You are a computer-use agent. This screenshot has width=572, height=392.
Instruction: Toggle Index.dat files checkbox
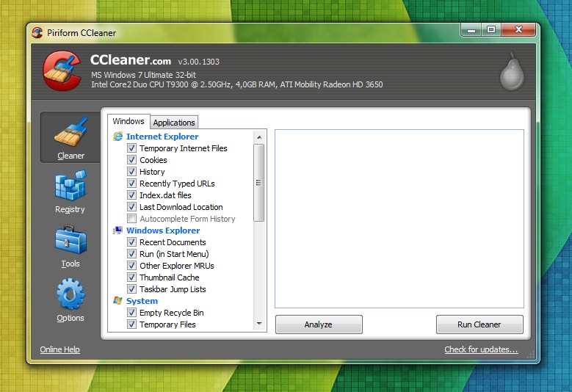coord(131,195)
